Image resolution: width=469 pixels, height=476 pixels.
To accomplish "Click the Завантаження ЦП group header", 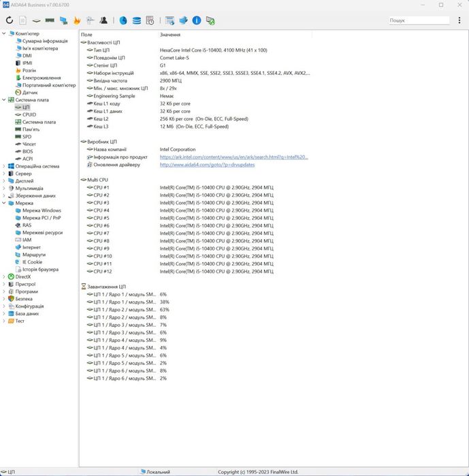I will click(106, 287).
